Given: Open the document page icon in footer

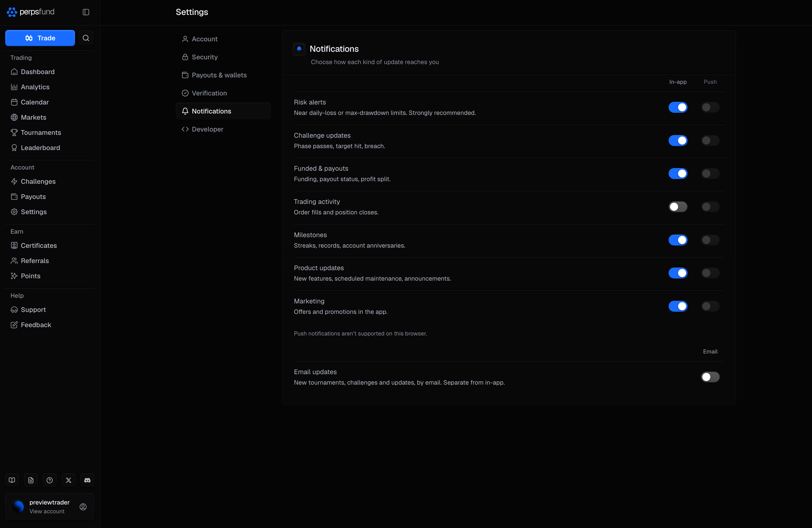Looking at the screenshot, I should 31,480.
